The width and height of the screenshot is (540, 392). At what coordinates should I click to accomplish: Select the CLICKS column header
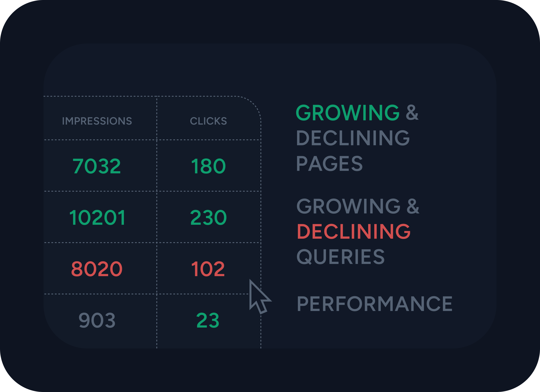[208, 121]
